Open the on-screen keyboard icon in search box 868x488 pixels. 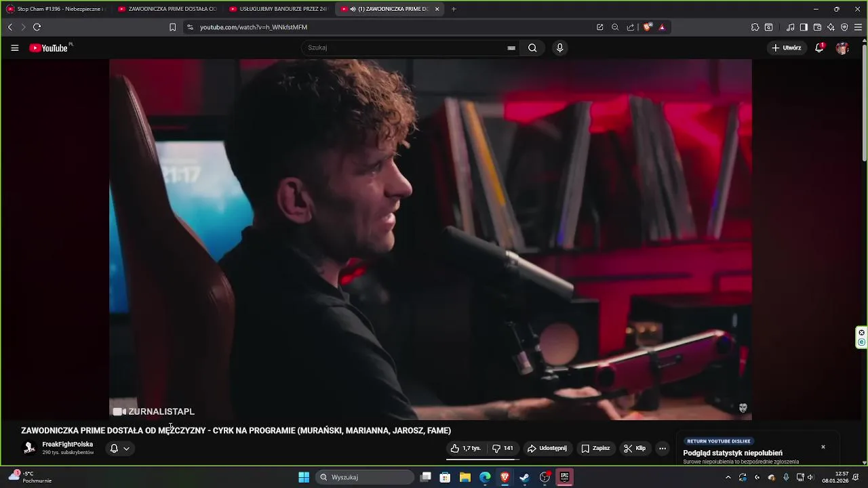pos(511,48)
